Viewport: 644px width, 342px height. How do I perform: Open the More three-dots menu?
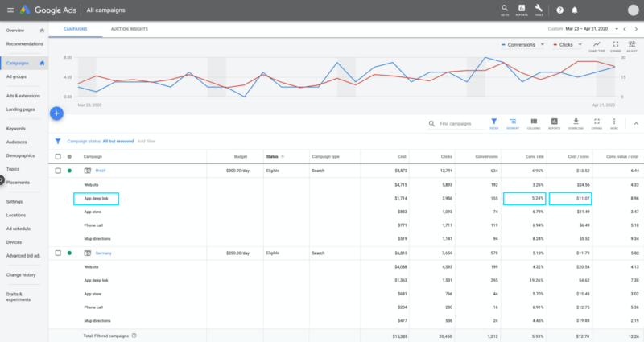click(x=614, y=123)
